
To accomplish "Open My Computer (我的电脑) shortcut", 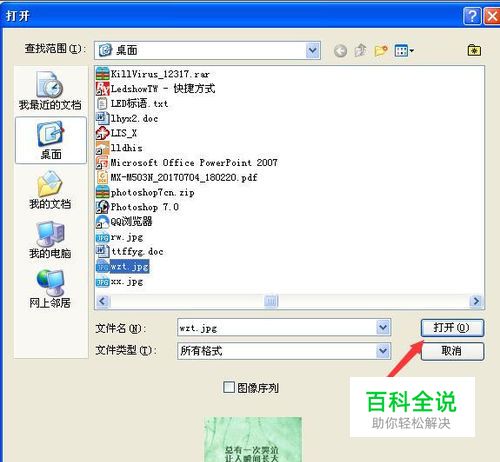I will [50, 240].
